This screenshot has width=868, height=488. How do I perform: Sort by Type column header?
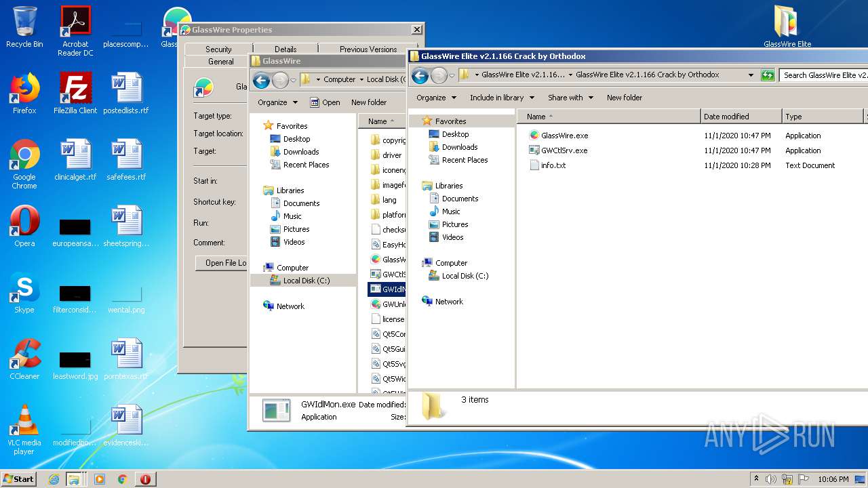click(x=823, y=117)
